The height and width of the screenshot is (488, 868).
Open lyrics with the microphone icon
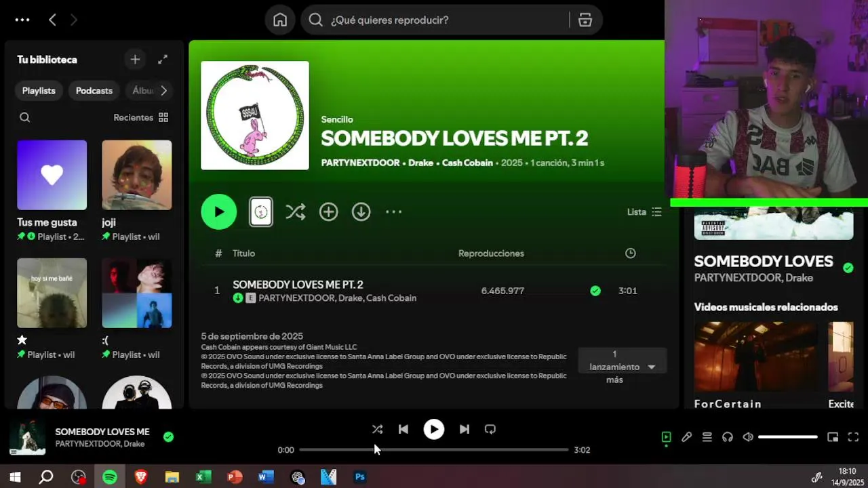point(687,437)
